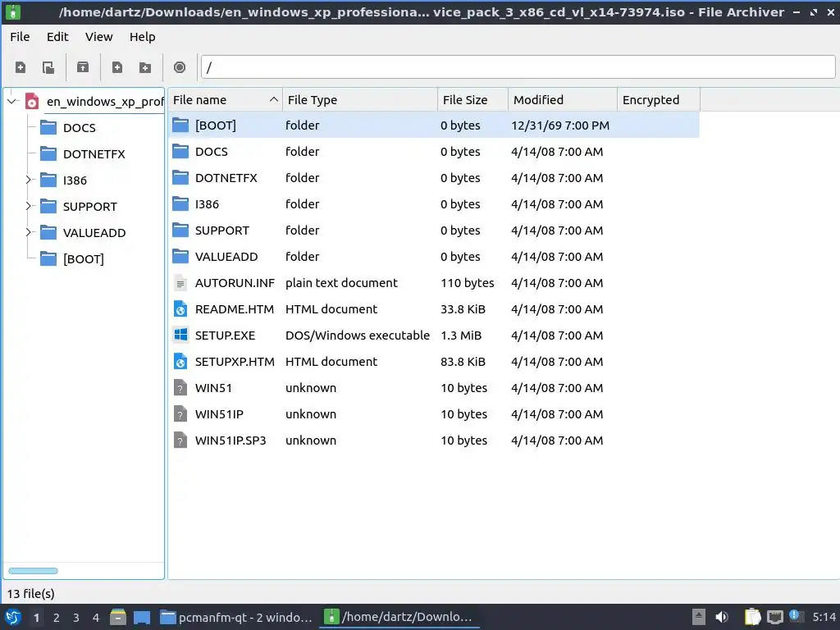Click the tree panel horizontal scrollbar
This screenshot has height=630, width=840.
pos(33,571)
